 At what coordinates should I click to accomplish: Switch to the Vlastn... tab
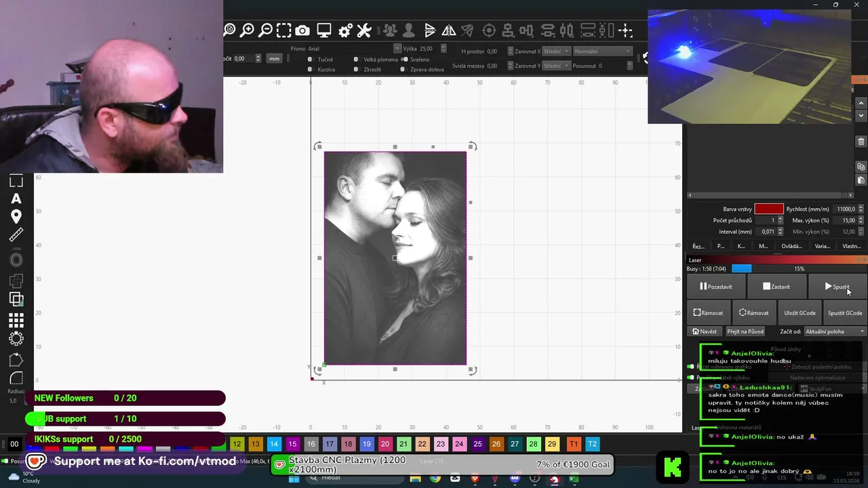[852, 246]
